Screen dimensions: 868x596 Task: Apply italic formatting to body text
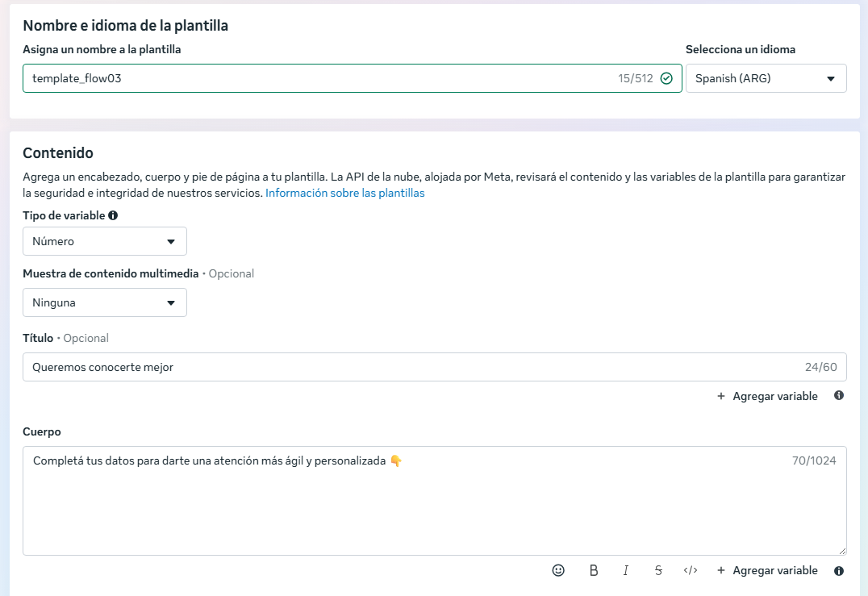tap(625, 570)
